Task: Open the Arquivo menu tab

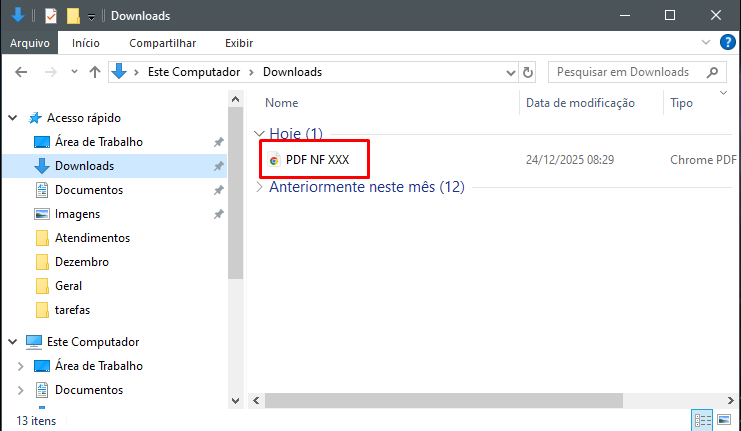Action: point(30,43)
